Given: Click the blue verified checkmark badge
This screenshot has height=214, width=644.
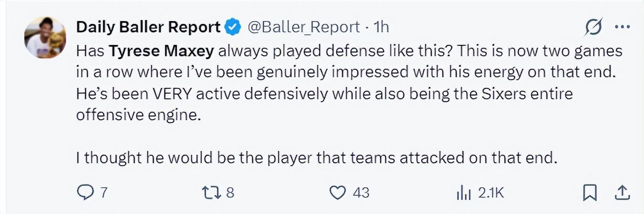Looking at the screenshot, I should click(x=232, y=27).
